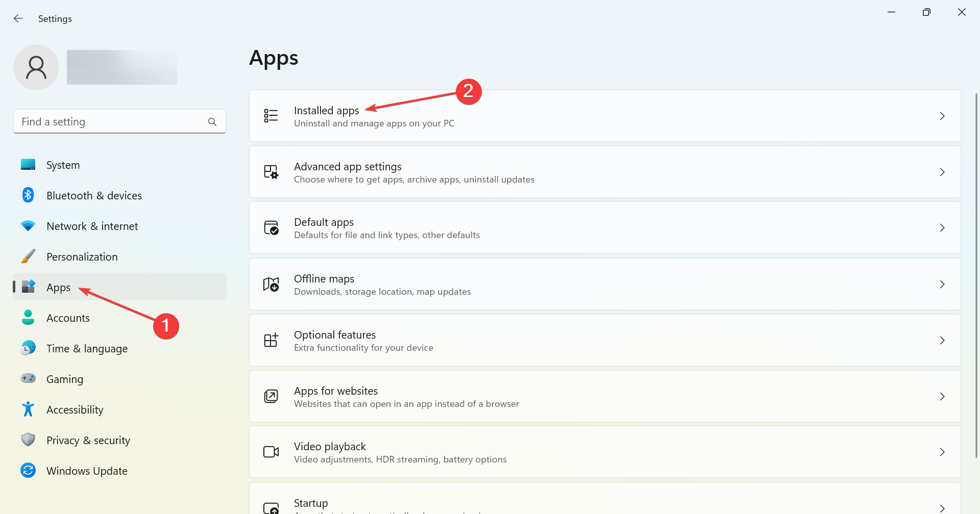Choose Default apps title
The width and height of the screenshot is (980, 514).
coord(324,222)
